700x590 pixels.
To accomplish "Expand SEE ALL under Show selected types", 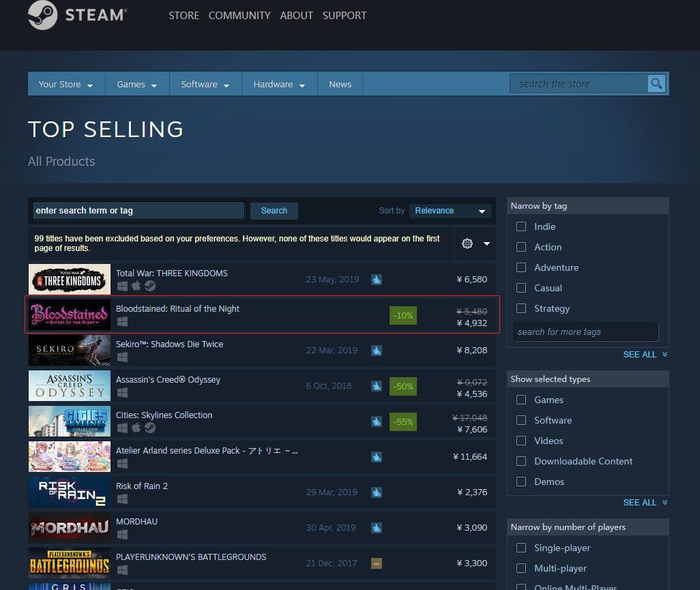I will point(645,503).
